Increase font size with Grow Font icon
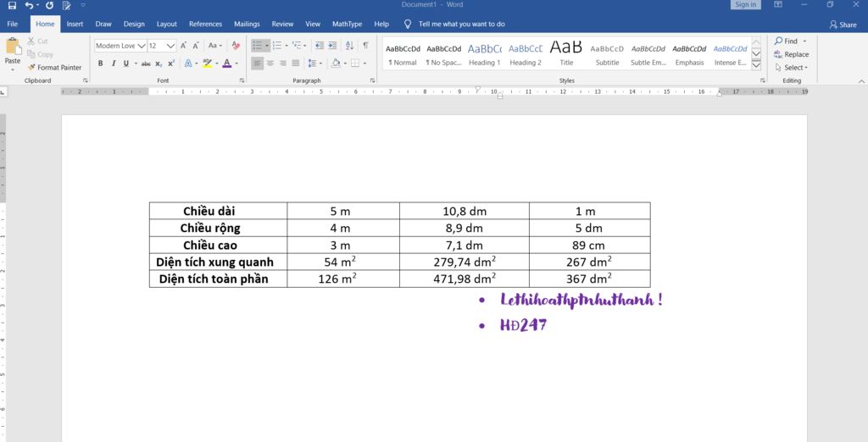 point(183,46)
